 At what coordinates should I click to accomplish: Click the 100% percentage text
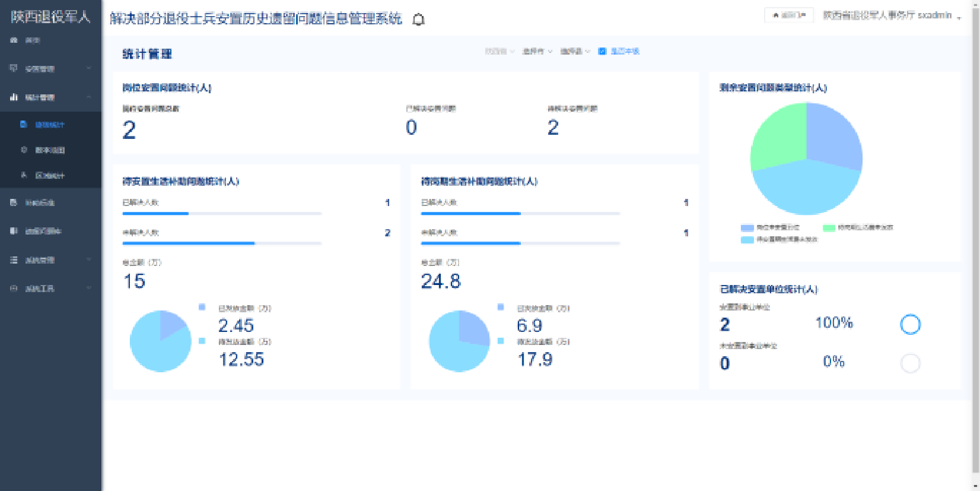pyautogui.click(x=834, y=323)
